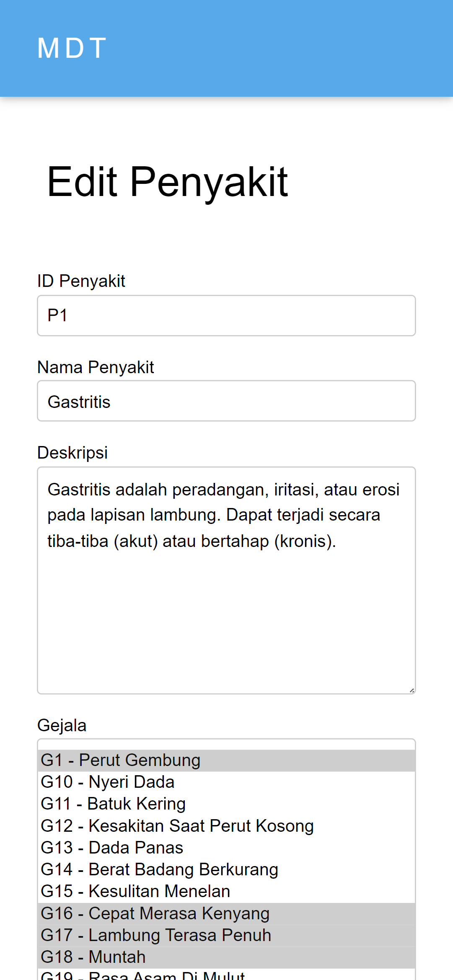Choose G14 - Berat Badang Berkurang
Viewport: 453px width, 980px height.
pyautogui.click(x=226, y=869)
